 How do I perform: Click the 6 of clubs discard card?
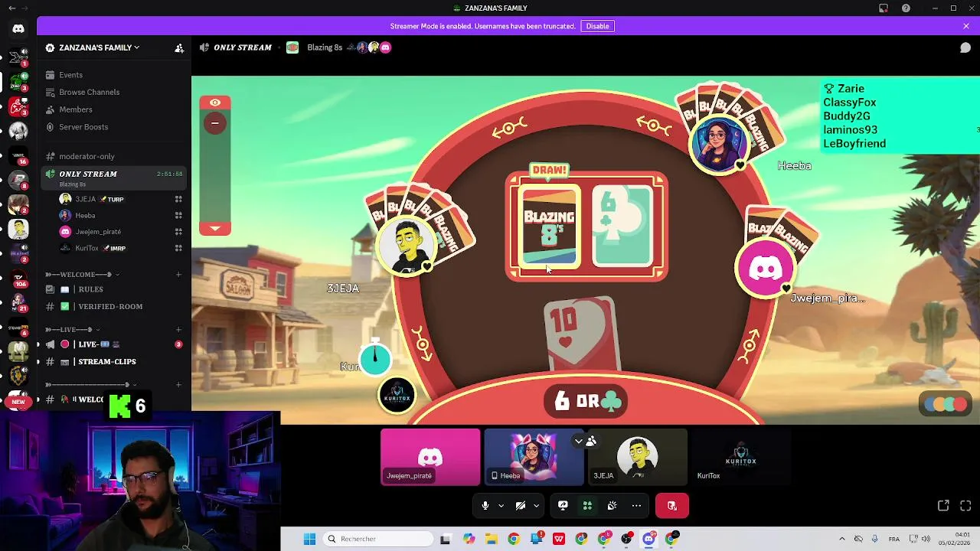(622, 227)
